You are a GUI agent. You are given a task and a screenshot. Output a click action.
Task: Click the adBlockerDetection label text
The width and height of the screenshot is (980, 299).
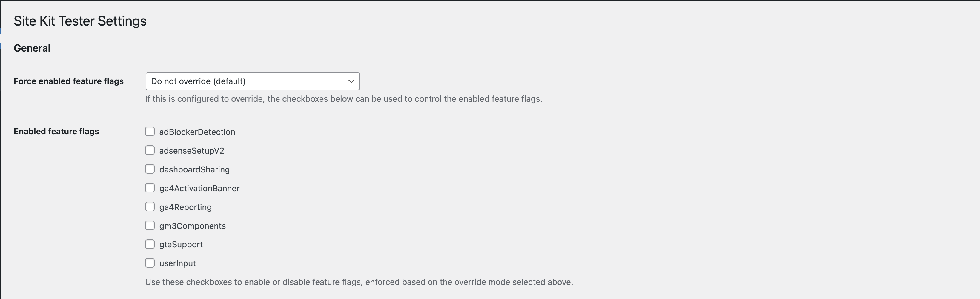(197, 132)
